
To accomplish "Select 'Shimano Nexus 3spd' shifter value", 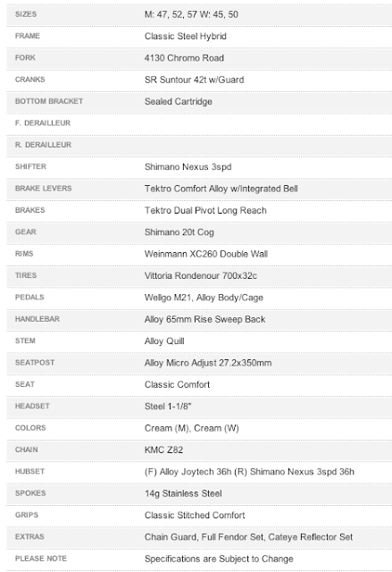I will click(188, 167).
